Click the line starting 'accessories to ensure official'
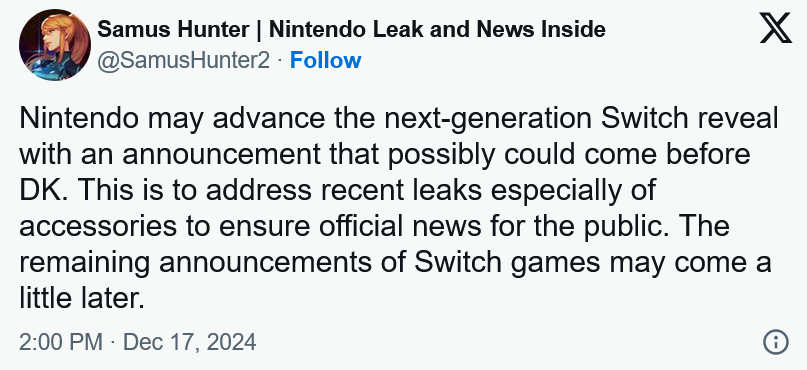 pos(374,226)
